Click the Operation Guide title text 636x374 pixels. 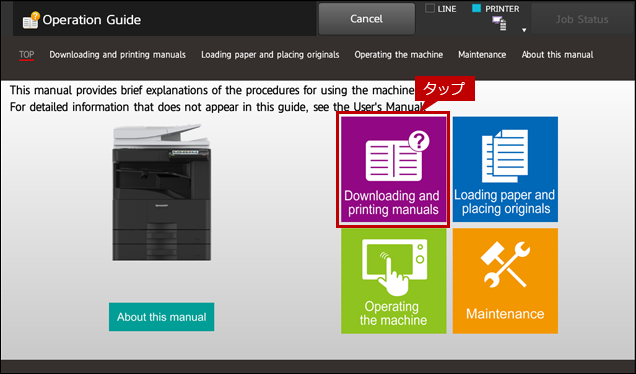tap(92, 20)
